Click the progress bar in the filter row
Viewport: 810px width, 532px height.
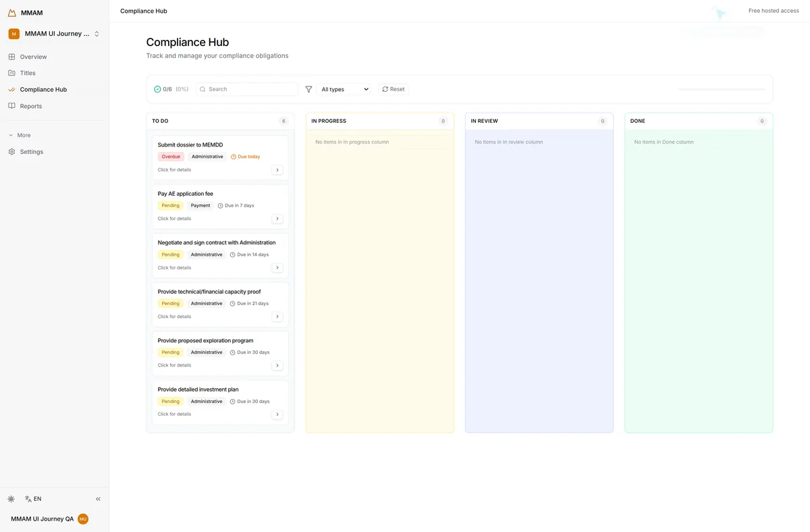(722, 89)
